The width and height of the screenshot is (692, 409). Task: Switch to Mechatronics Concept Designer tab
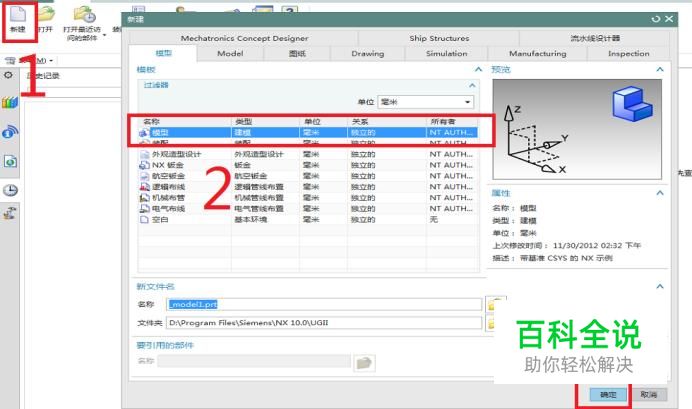click(x=244, y=38)
